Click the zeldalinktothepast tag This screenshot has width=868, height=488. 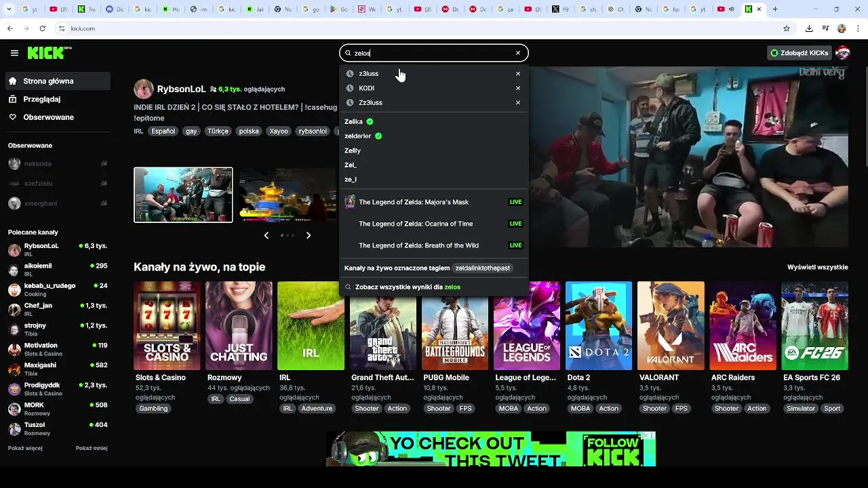[482, 268]
